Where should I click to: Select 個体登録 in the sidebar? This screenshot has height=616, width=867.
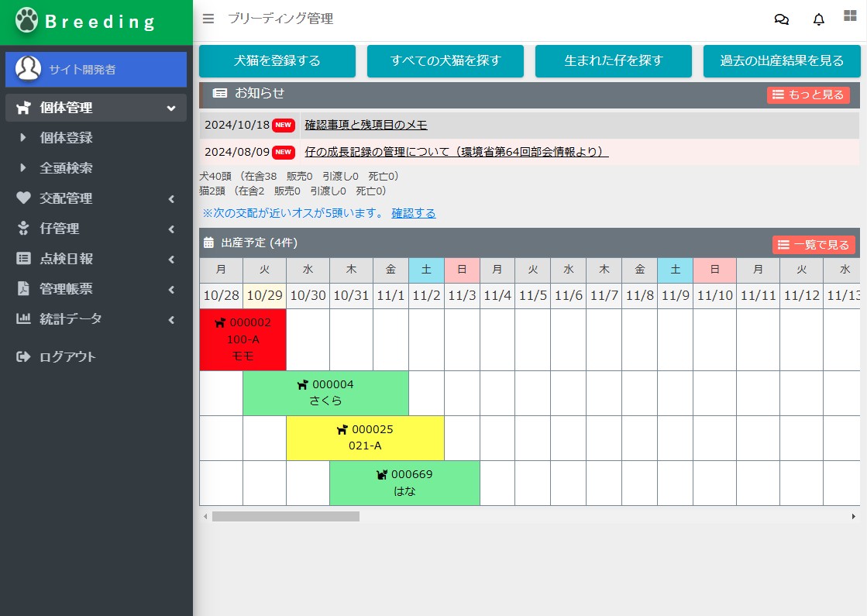pos(67,138)
